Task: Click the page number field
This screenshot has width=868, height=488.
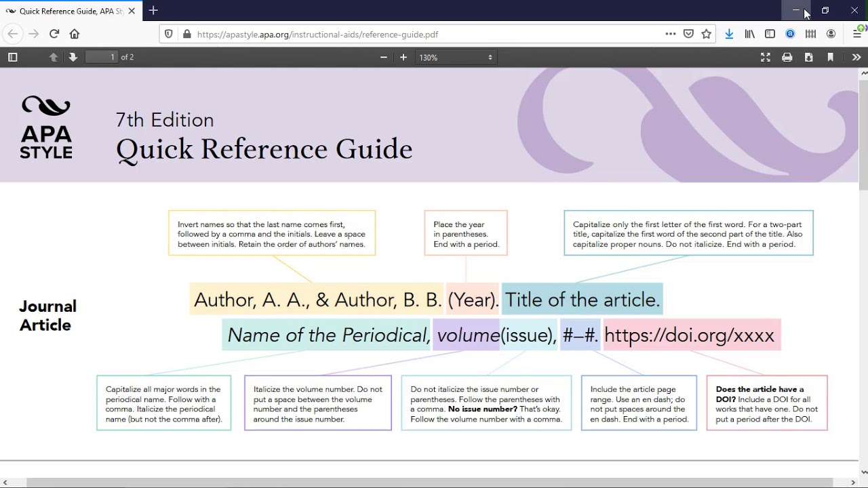Action: (102, 58)
